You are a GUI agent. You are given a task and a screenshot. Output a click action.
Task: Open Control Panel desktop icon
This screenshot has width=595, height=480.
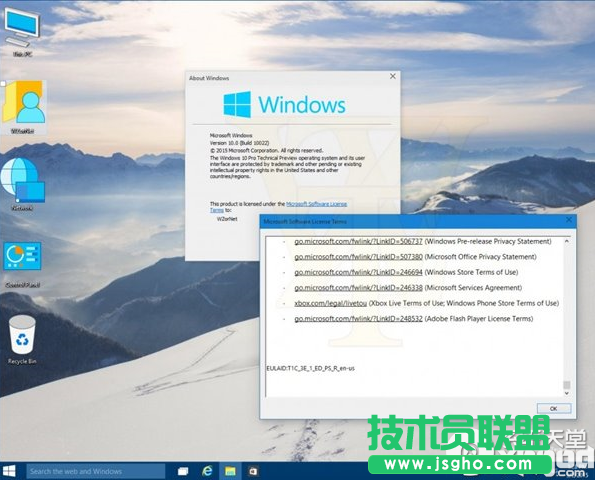point(22,265)
